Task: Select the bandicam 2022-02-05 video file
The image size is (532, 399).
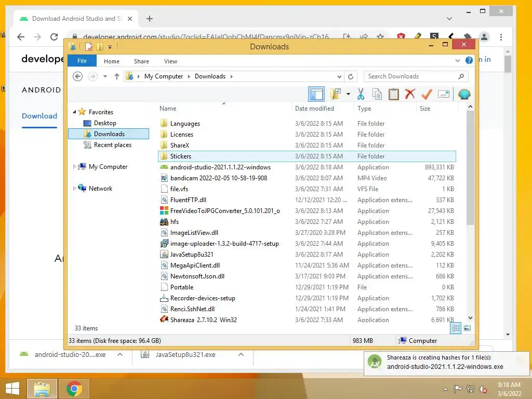Action: pos(219,178)
